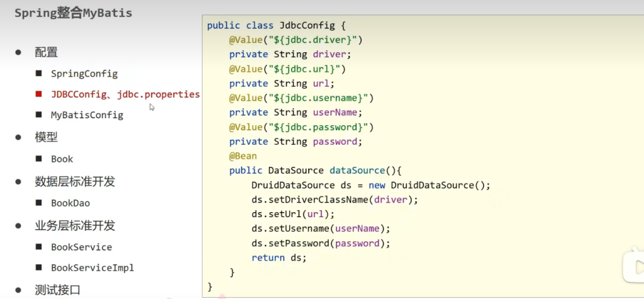The height and width of the screenshot is (299, 644).
Task: Click the 'return ds;' code line
Action: [279, 258]
